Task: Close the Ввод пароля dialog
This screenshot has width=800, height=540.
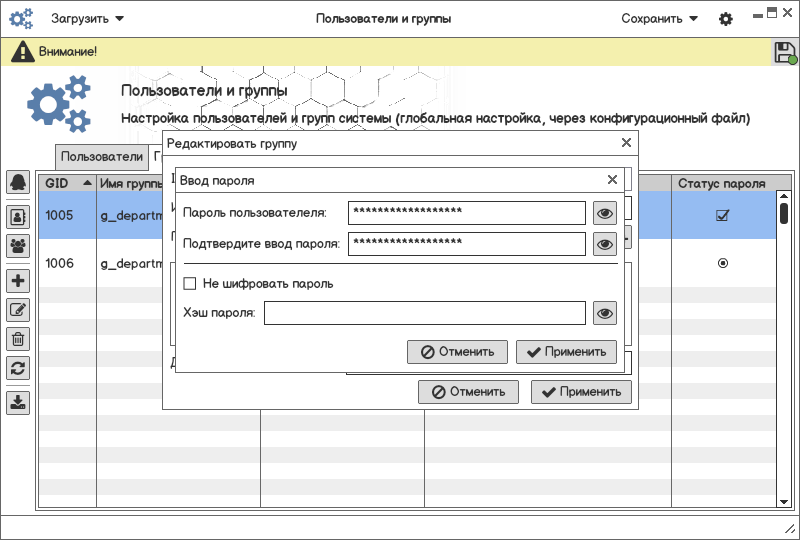Action: coord(612,180)
